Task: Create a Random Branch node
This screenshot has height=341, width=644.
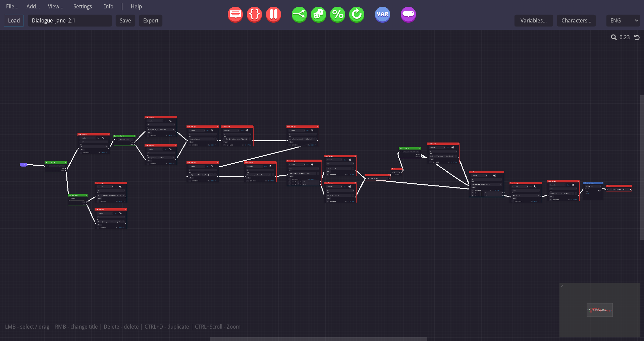Action: [x=319, y=14]
